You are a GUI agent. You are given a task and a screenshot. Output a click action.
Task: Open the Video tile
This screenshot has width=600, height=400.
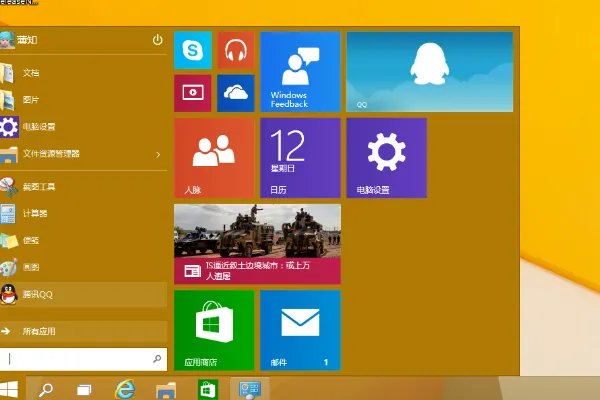pyautogui.click(x=193, y=93)
